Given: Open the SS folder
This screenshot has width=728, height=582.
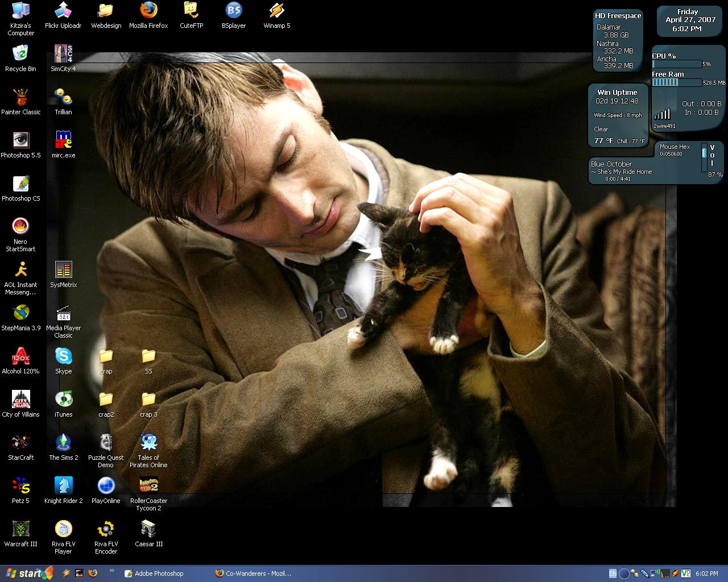Looking at the screenshot, I should click(148, 360).
